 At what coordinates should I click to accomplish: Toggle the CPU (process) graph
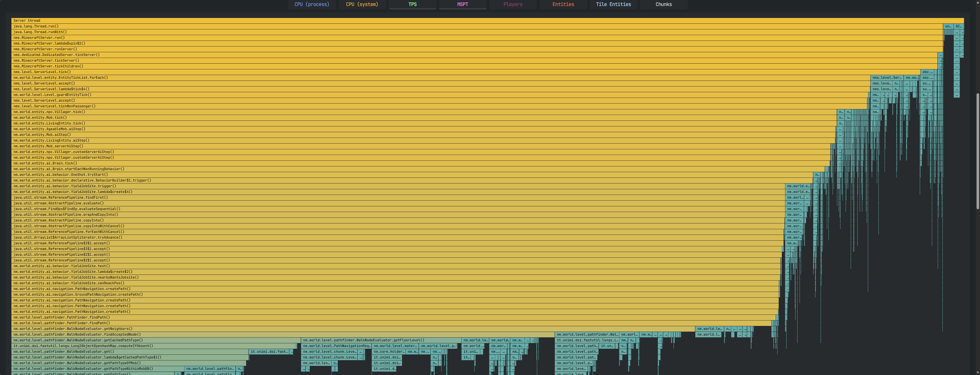coord(312,5)
